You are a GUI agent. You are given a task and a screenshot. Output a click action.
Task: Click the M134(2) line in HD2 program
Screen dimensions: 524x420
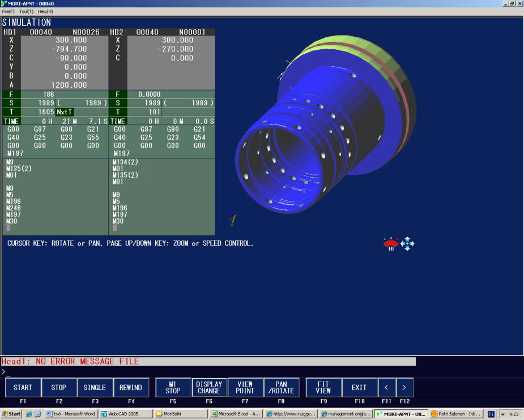point(125,162)
